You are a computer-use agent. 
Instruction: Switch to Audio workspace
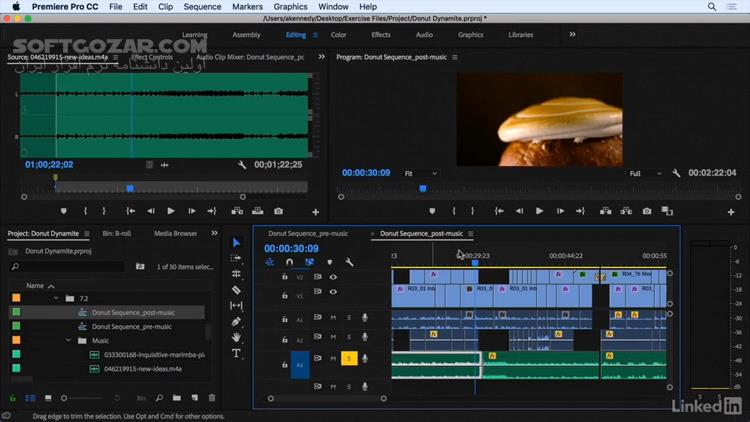pos(424,35)
